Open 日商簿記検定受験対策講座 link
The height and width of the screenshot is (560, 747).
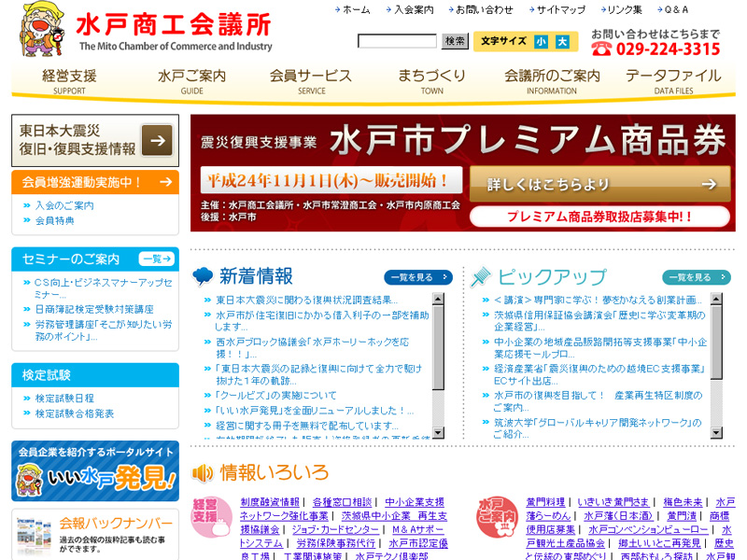click(x=94, y=310)
